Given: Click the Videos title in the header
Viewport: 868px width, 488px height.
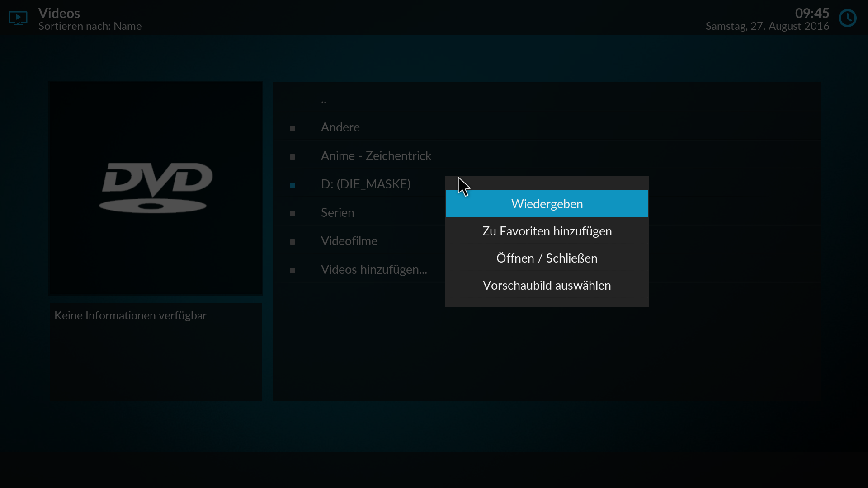Looking at the screenshot, I should 59,13.
